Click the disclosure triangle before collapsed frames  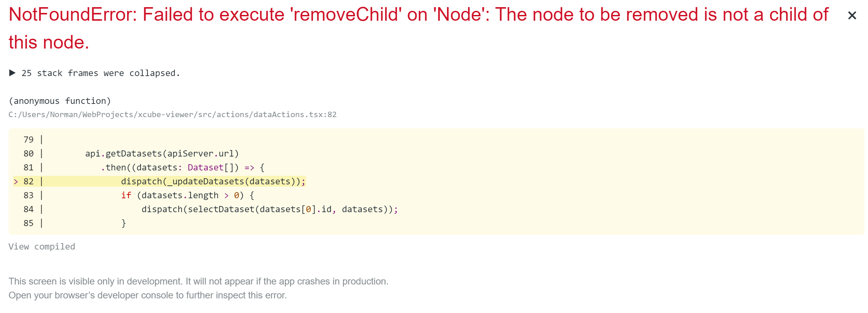[x=12, y=72]
